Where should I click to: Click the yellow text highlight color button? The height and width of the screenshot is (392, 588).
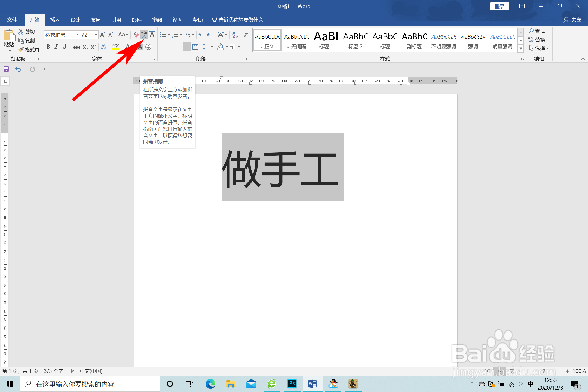tap(116, 47)
